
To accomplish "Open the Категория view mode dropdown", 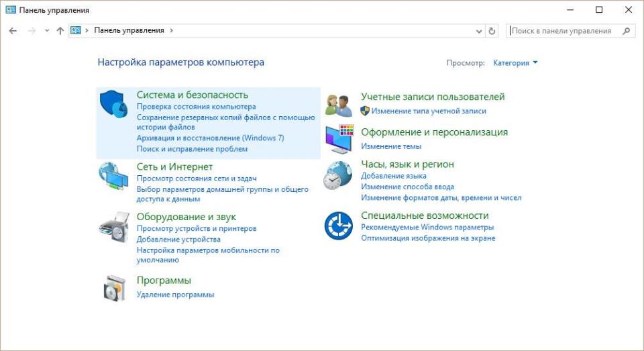I will [515, 63].
